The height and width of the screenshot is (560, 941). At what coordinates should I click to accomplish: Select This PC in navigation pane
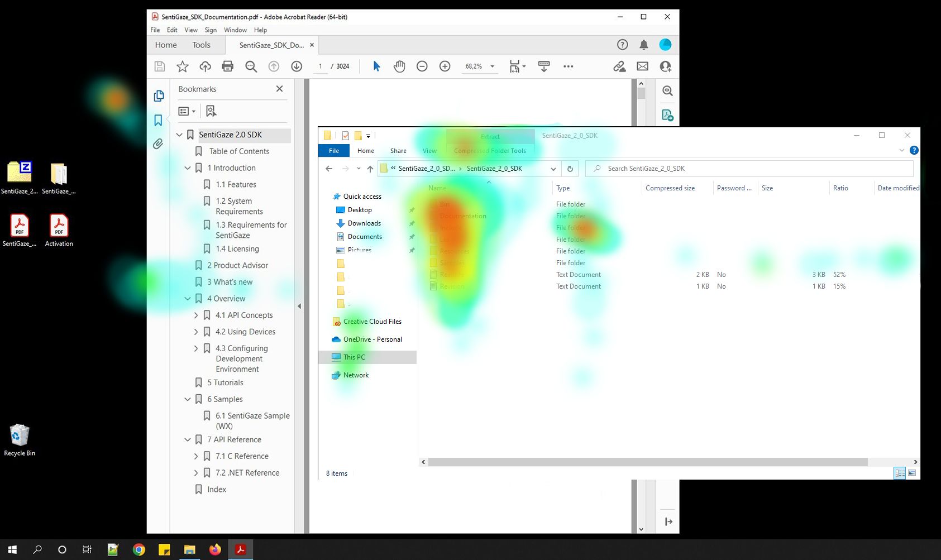[367, 357]
